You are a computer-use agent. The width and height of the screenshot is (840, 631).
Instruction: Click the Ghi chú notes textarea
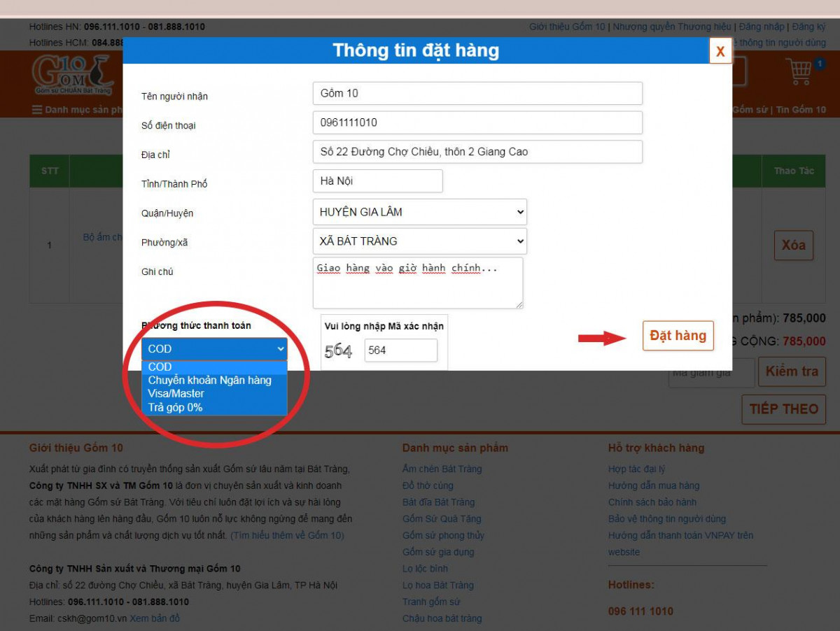click(417, 283)
